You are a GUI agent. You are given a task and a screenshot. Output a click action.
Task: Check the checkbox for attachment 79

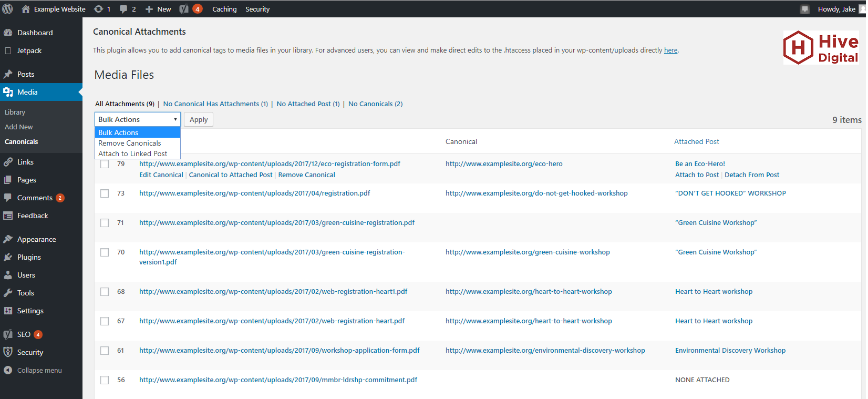[105, 164]
